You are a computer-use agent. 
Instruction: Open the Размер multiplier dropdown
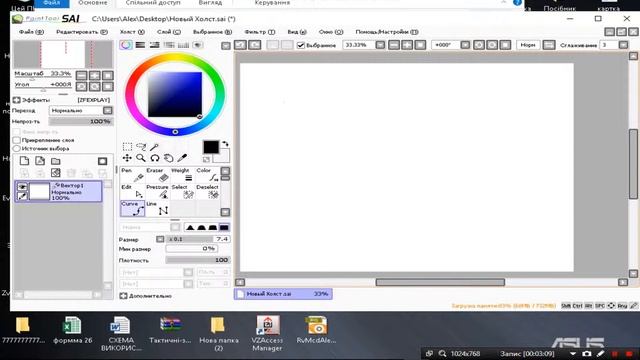(x=160, y=239)
